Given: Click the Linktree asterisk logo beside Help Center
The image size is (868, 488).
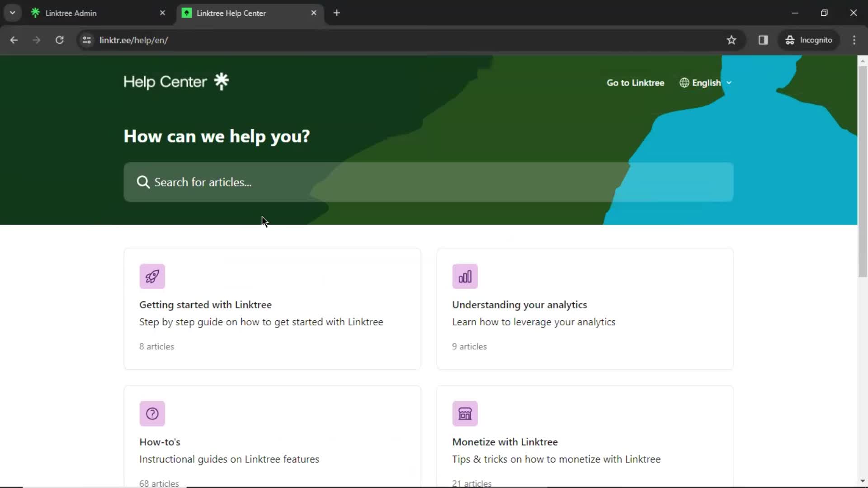Looking at the screenshot, I should tap(222, 81).
